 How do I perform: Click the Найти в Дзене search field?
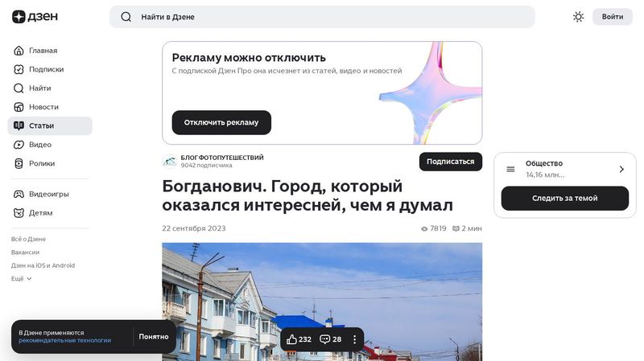pos(322,17)
